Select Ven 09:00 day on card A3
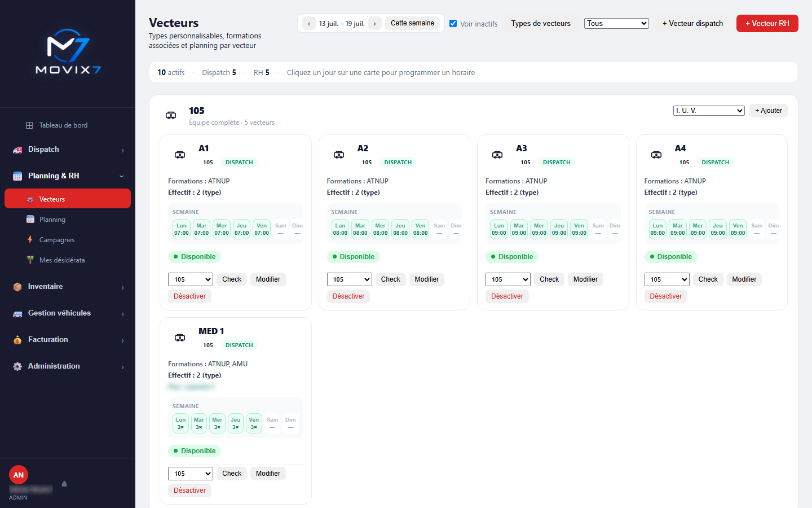This screenshot has width=812, height=508. pyautogui.click(x=579, y=229)
